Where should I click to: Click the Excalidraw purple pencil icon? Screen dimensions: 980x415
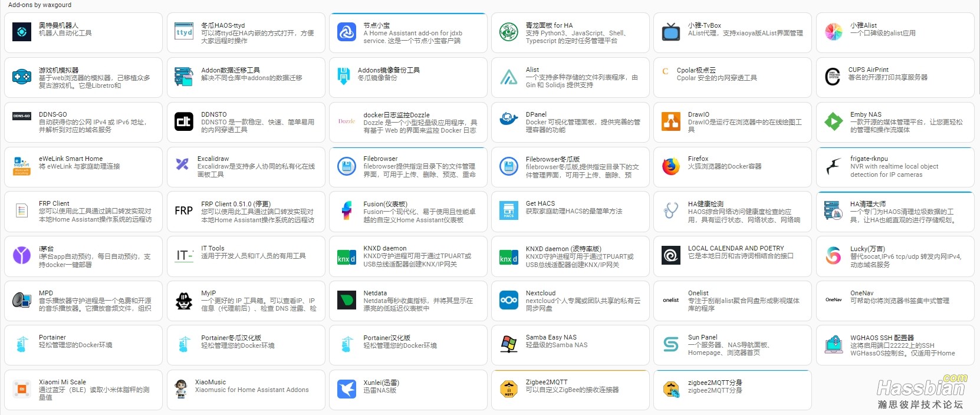coord(182,164)
